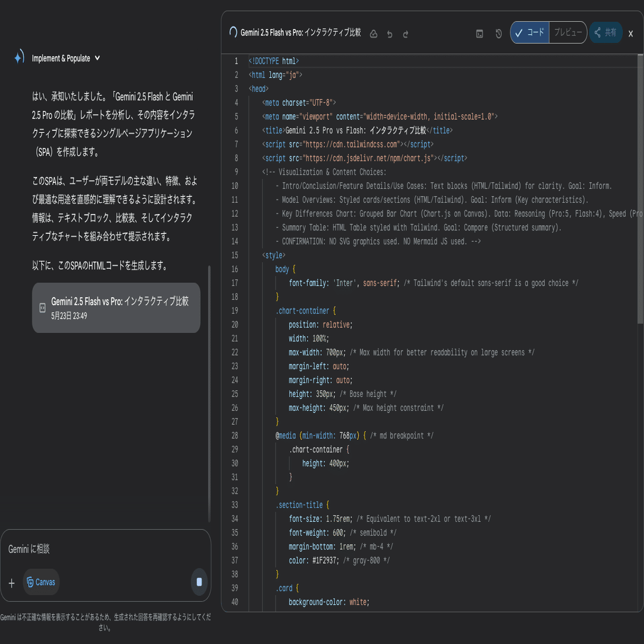
Task: Close the canvas panel with X
Action: (x=631, y=34)
